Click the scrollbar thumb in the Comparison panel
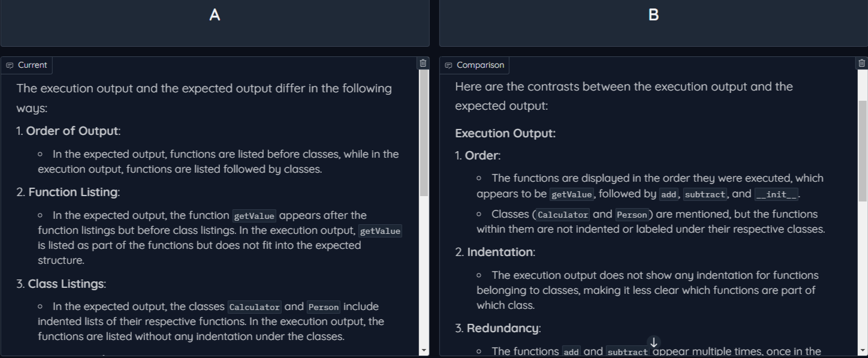 863,151
